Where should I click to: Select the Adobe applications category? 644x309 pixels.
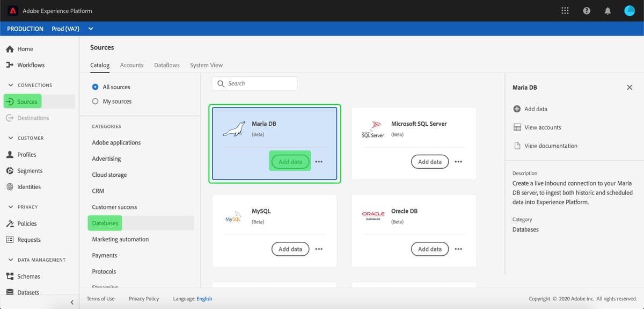tap(116, 142)
